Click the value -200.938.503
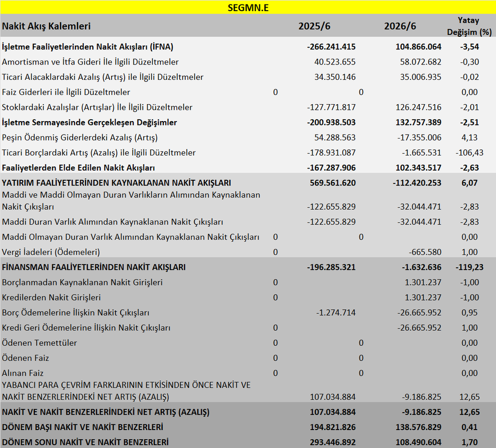Image resolution: width=496 pixels, height=448 pixels. click(x=331, y=123)
